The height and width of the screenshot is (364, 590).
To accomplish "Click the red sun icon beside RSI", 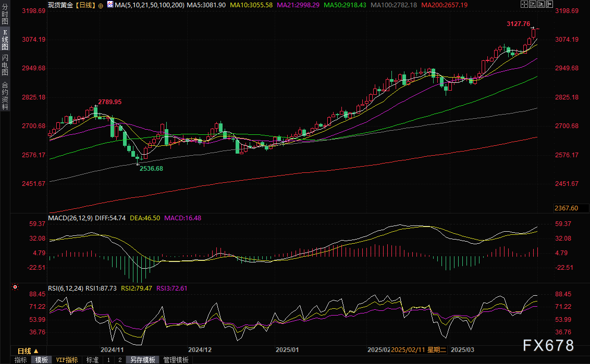I will tap(15, 287).
